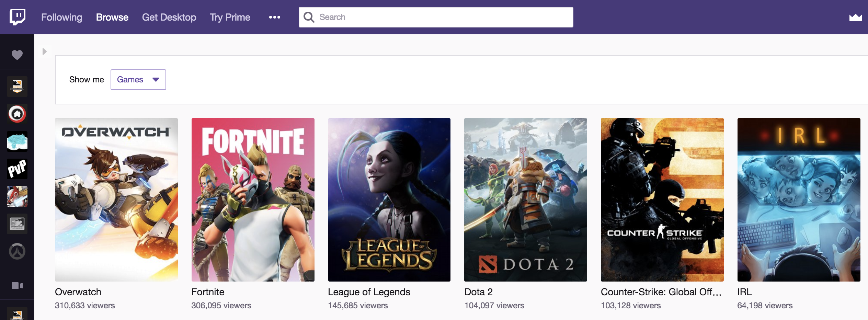Select the Dota 2 box art thumbnail

[x=526, y=200]
